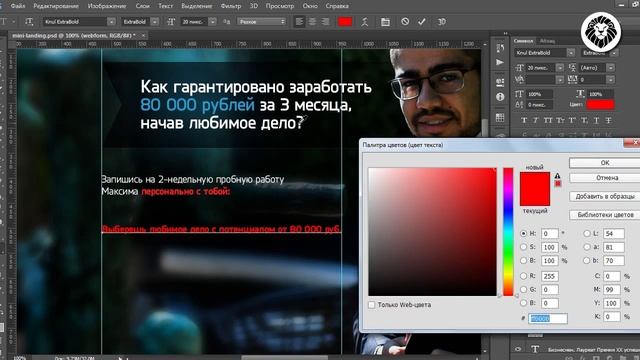640x360 pixels.
Task: Click 'Добавить в образцы' button
Action: 604,196
